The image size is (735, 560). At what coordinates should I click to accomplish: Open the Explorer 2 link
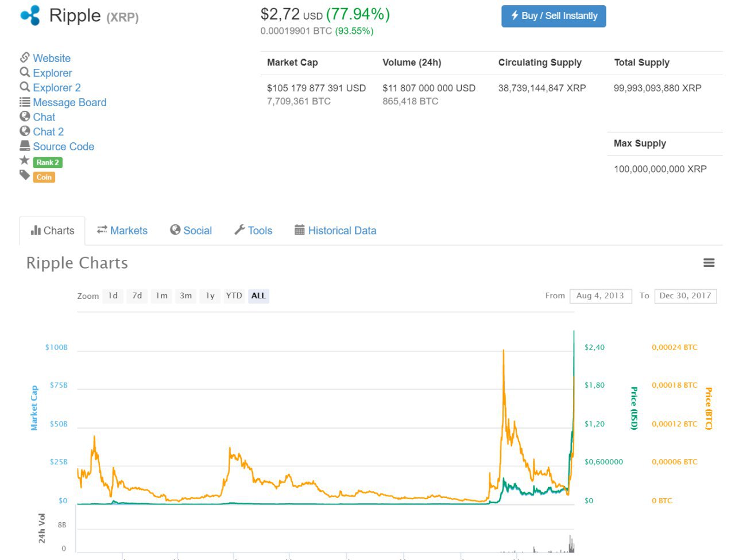[x=57, y=88]
